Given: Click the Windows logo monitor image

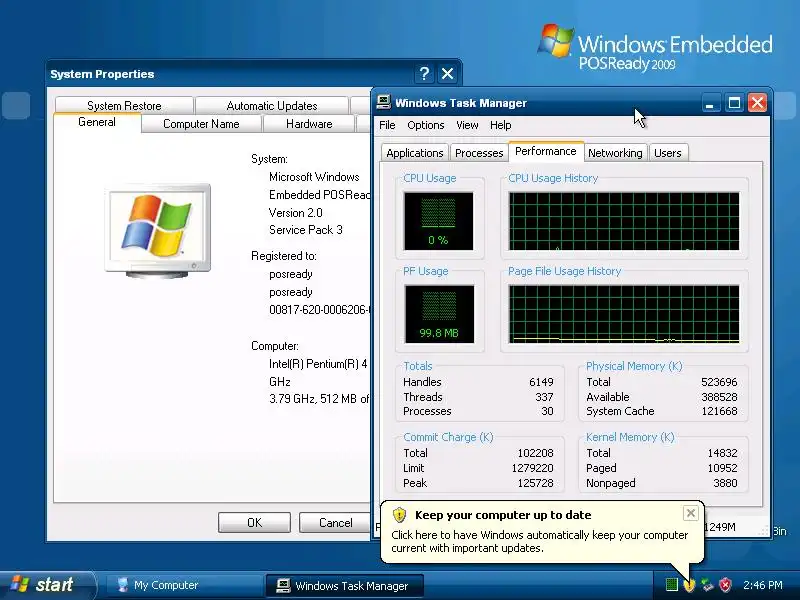Looking at the screenshot, I should 158,231.
